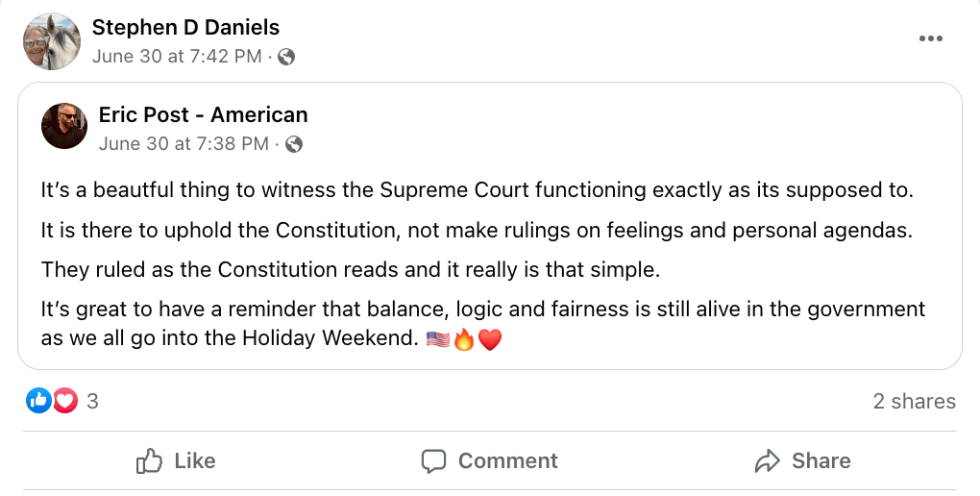Open the 2 shares list
980x496 pixels.
pos(914,402)
